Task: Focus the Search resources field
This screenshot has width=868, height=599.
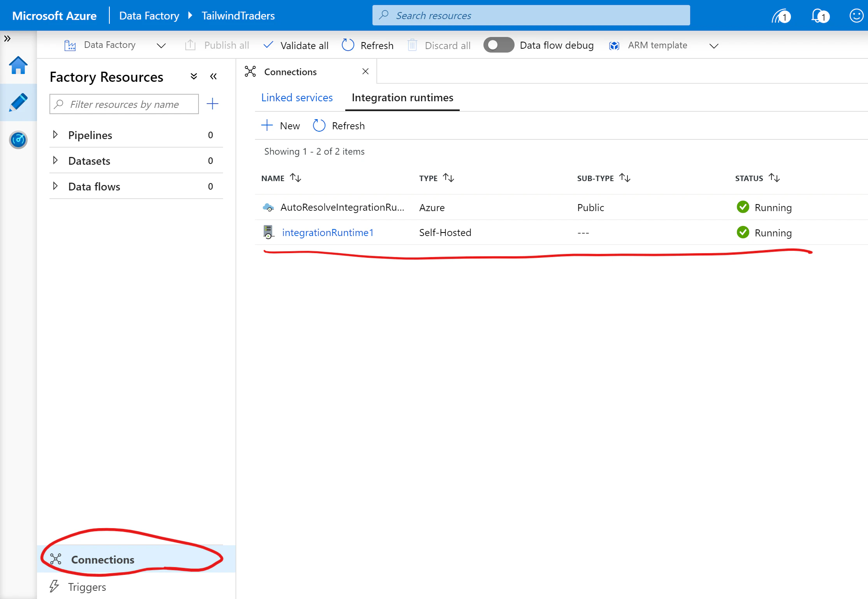Action: [x=531, y=16]
